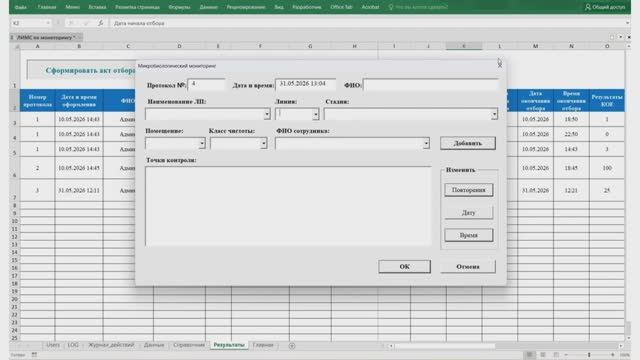
Task: Add a new sheet with plus icon
Action: pyautogui.click(x=292, y=346)
